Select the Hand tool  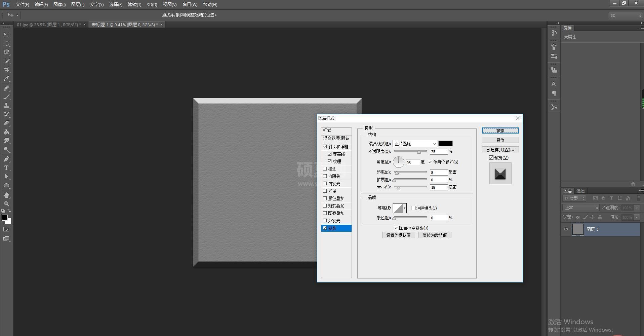(6, 195)
